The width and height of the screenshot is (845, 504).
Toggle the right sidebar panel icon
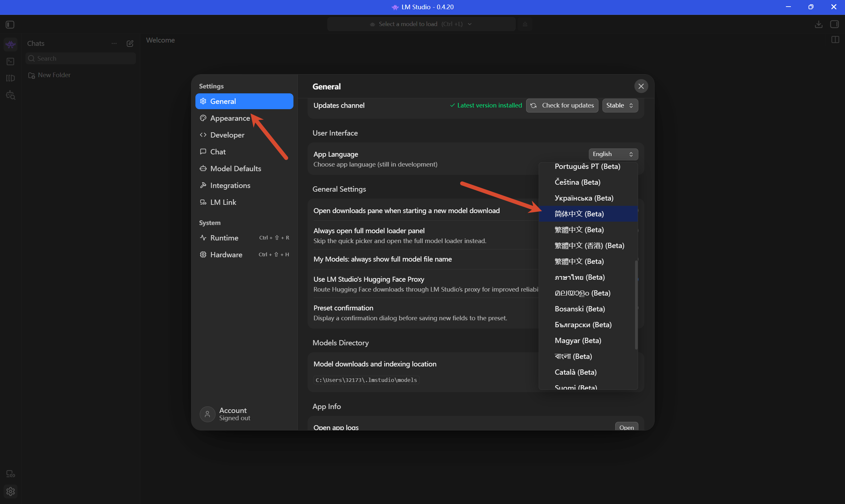click(834, 24)
